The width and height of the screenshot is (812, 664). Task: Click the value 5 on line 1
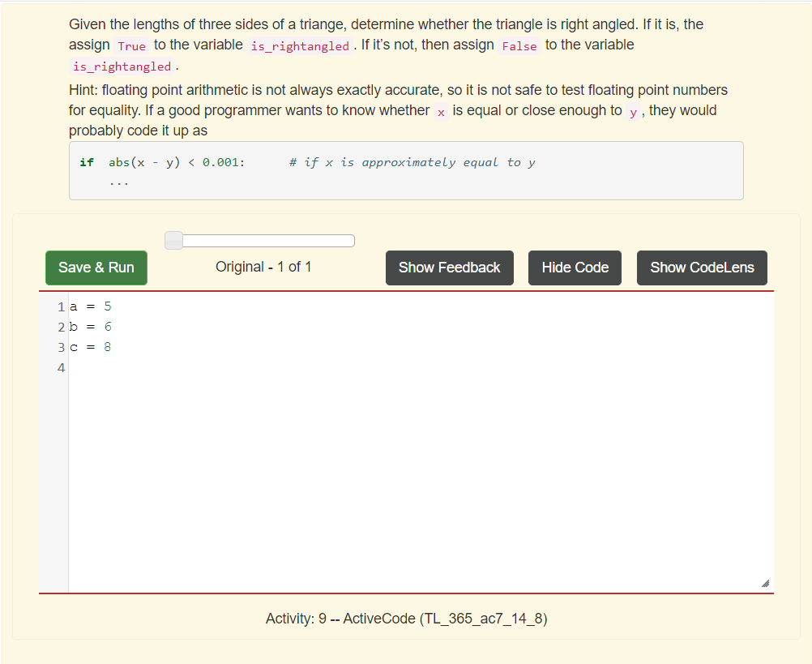[107, 306]
